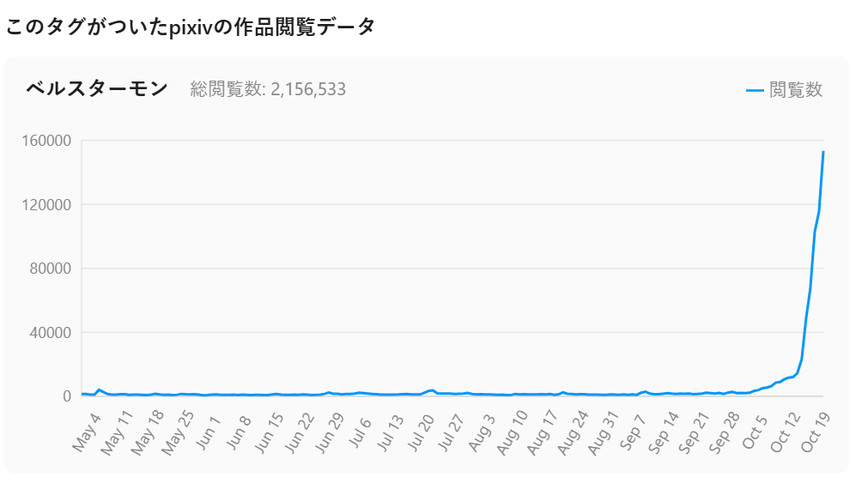Screen dimensions: 868x501
Task: Click the blue legend line marker
Action: (755, 89)
